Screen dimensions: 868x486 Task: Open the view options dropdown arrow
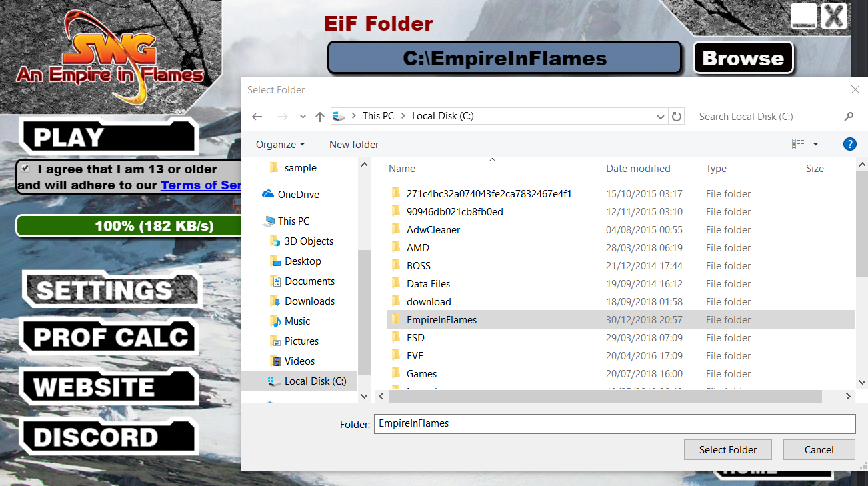tap(815, 144)
